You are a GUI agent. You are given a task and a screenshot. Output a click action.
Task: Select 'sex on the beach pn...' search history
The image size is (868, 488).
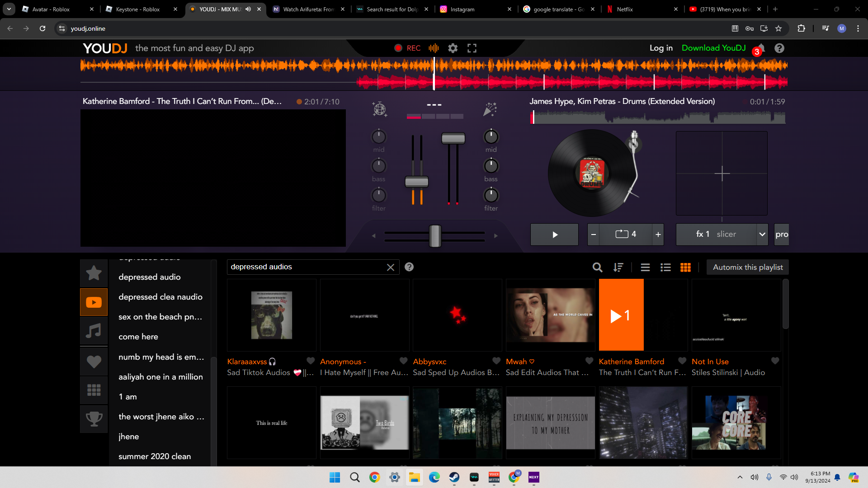[160, 317]
